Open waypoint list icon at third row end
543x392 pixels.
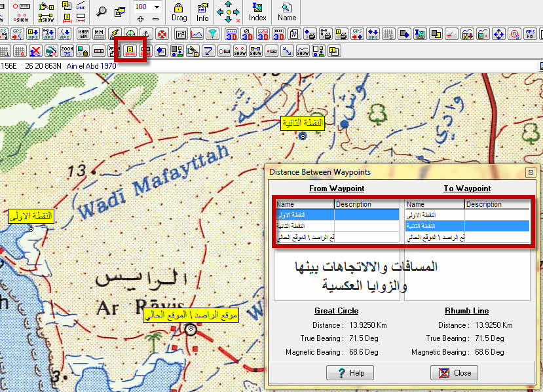coord(334,51)
